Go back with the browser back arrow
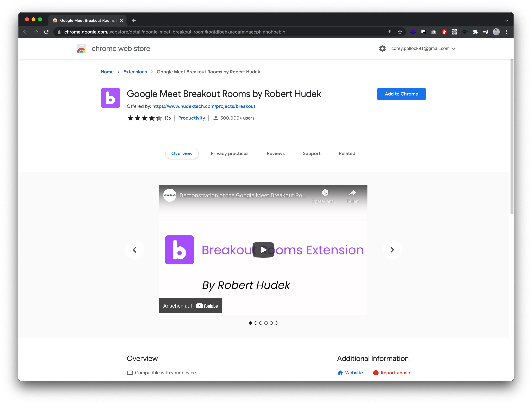The height and width of the screenshot is (405, 532). (x=25, y=32)
